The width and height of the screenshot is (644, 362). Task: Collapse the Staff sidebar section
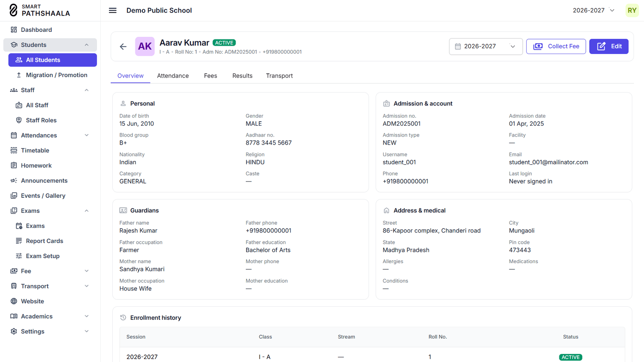(x=87, y=90)
